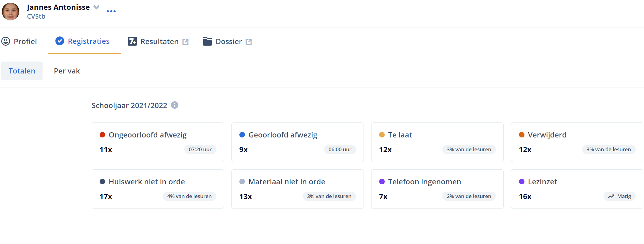Open the three-dots more options menu

[111, 11]
